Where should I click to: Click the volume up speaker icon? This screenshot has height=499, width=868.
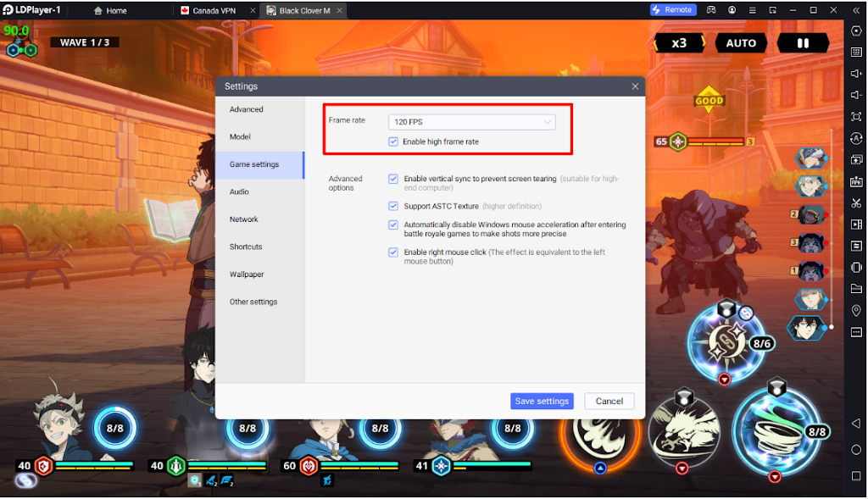[856, 75]
